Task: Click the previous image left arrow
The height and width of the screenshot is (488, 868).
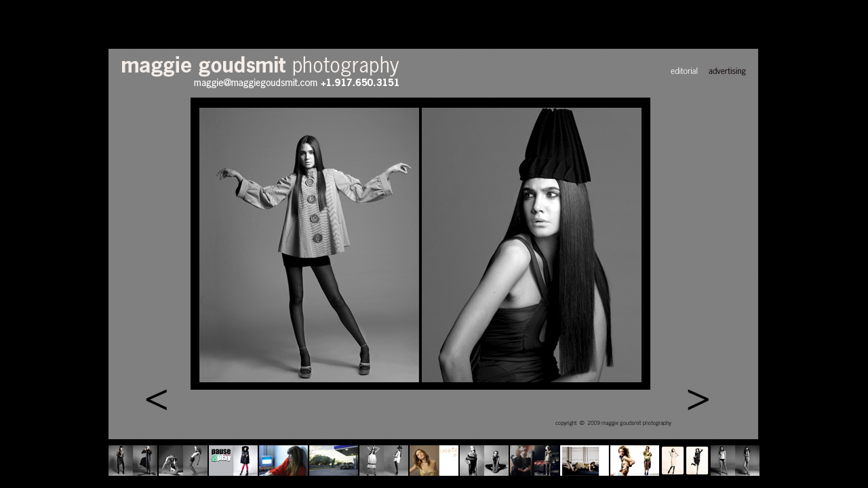Action: click(156, 401)
